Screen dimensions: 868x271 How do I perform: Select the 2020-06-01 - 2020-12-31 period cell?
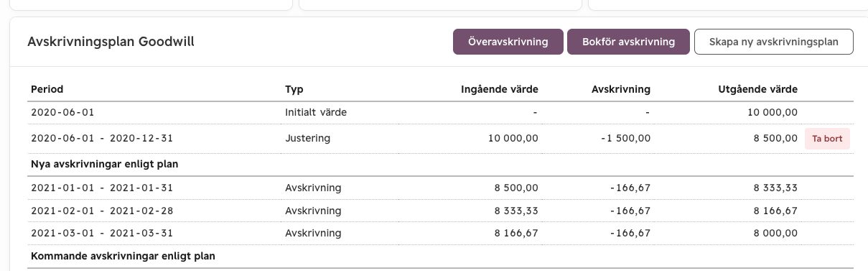[x=102, y=138]
